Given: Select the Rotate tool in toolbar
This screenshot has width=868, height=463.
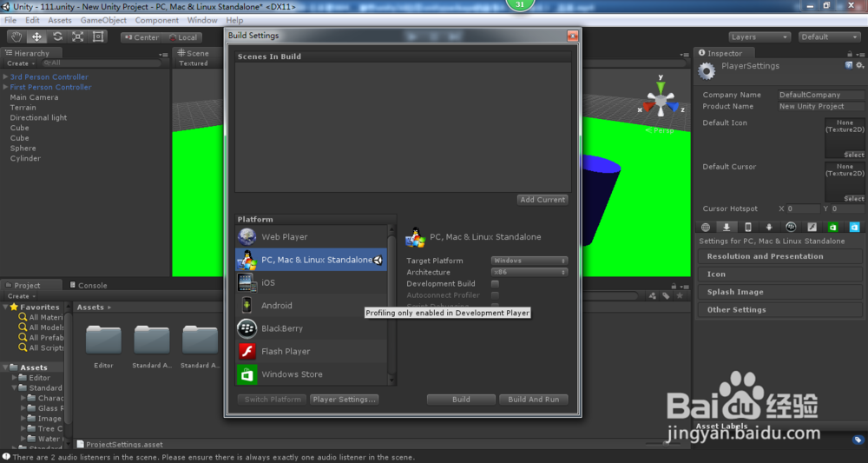Looking at the screenshot, I should coord(57,37).
